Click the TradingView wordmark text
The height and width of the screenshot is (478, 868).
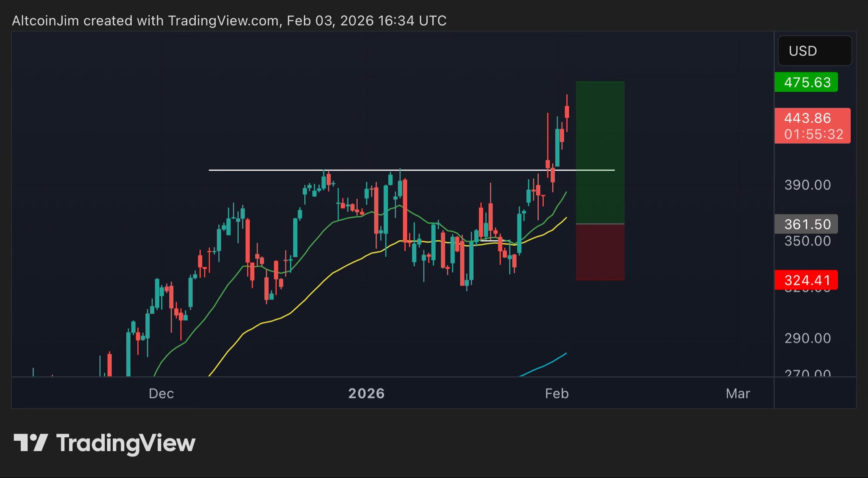pyautogui.click(x=126, y=443)
